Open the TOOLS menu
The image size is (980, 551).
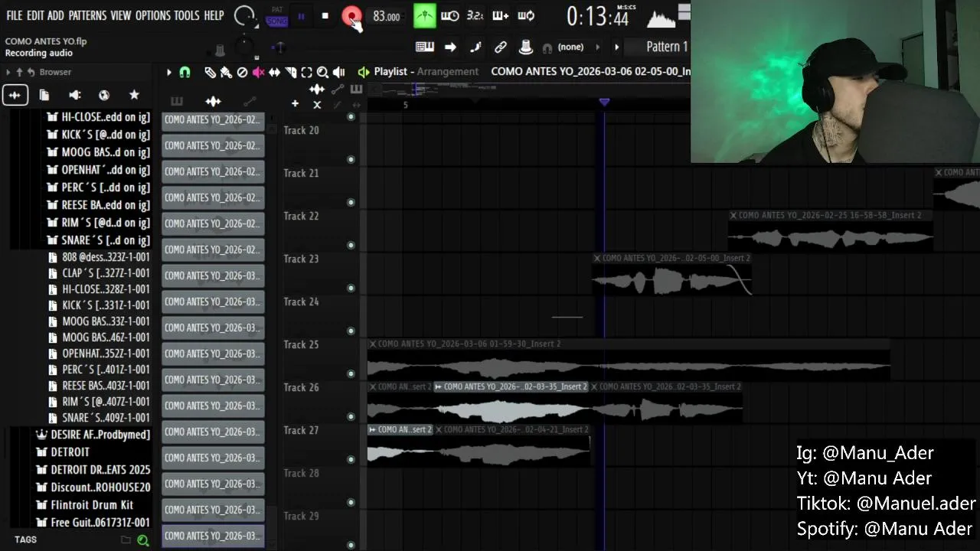point(187,15)
